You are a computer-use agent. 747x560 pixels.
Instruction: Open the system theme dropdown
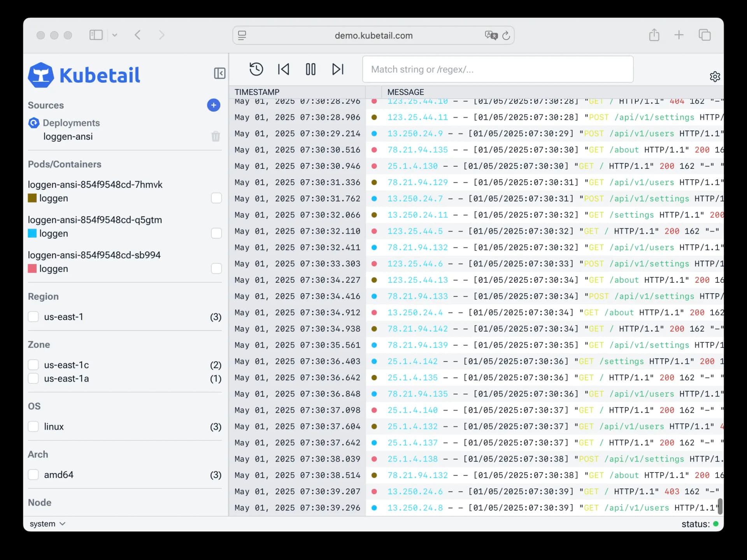[47, 524]
